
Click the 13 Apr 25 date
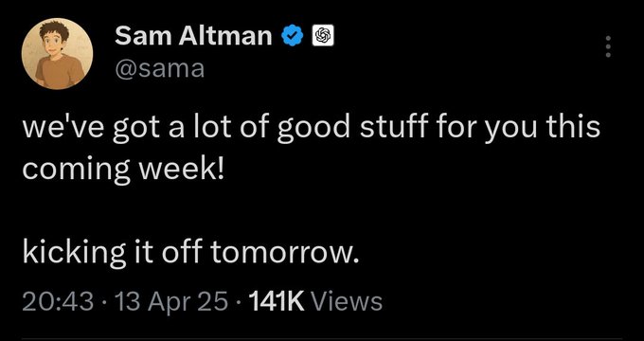coord(171,302)
